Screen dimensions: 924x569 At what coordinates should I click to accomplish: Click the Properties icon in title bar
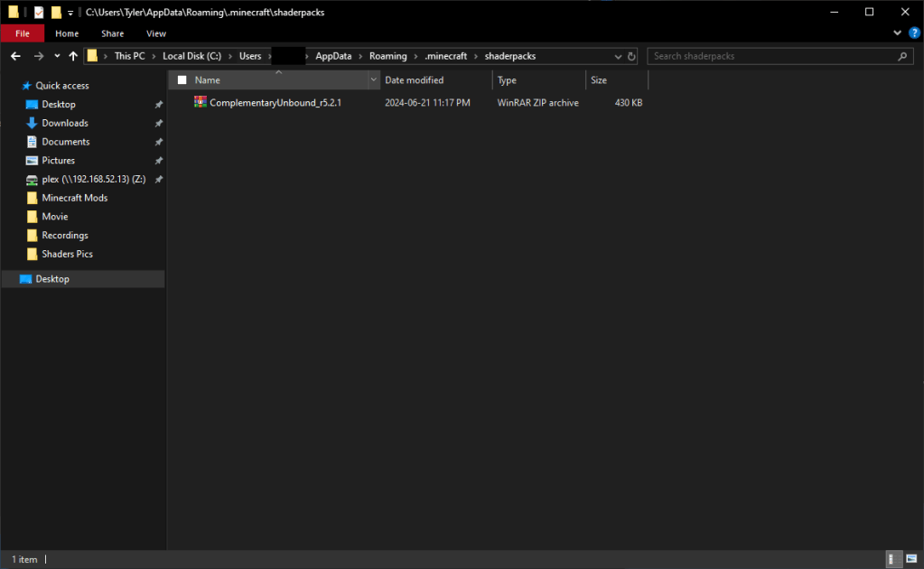click(39, 12)
